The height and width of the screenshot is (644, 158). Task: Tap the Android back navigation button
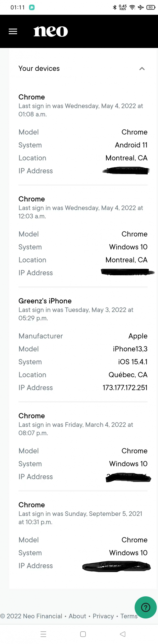(x=122, y=634)
